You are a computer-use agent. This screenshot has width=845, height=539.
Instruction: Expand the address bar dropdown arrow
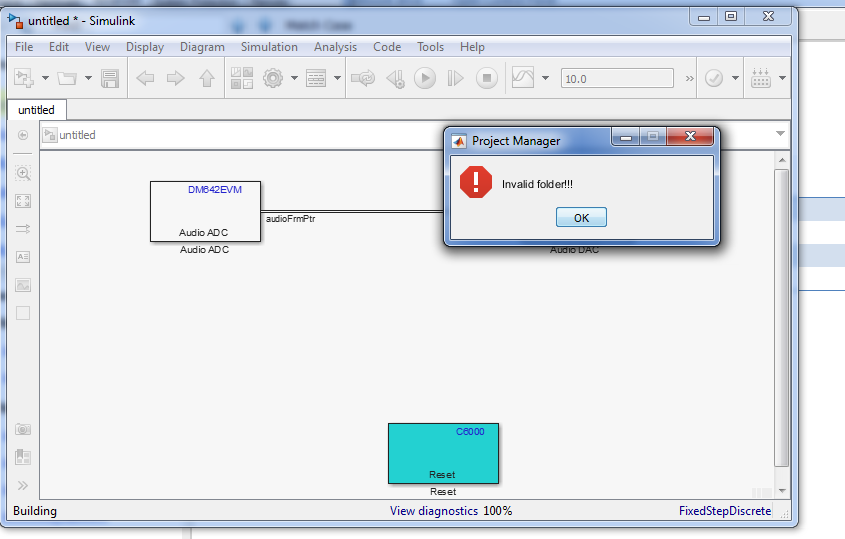click(x=780, y=134)
